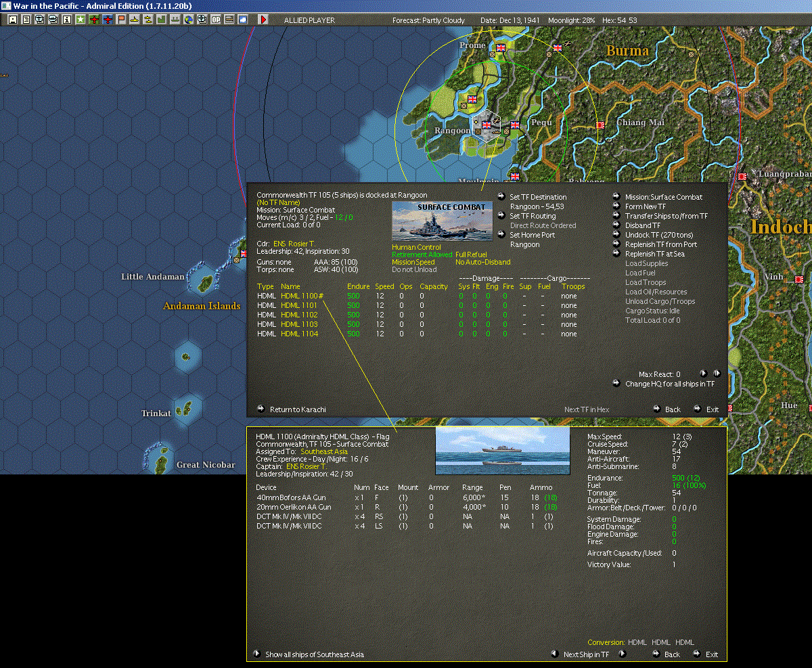Click second Max React arrow

pos(717,373)
